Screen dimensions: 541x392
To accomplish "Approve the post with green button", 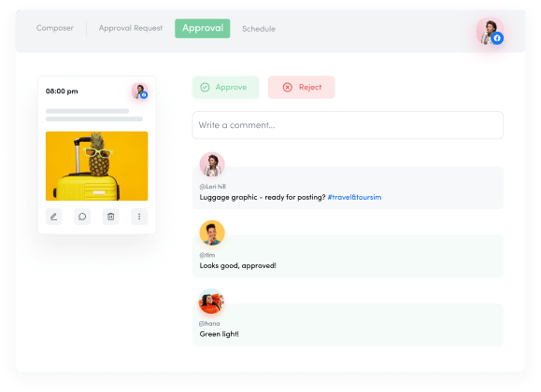I will coord(225,87).
